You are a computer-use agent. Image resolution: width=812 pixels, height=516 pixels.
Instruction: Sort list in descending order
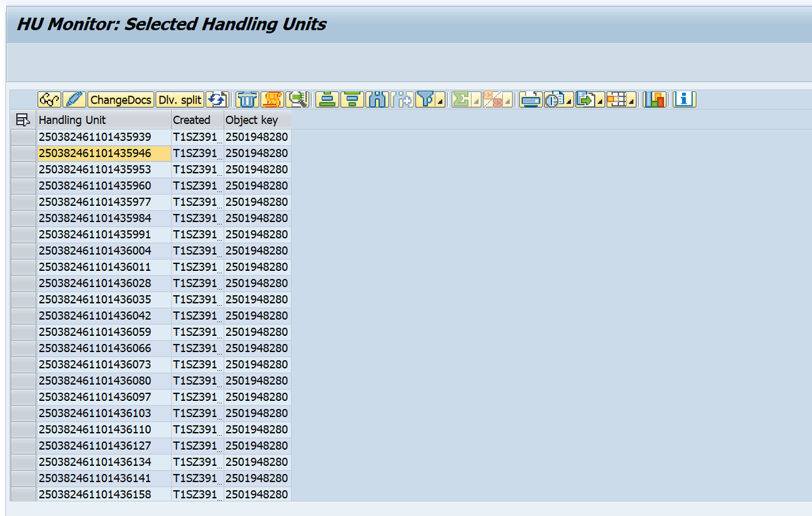tap(353, 100)
